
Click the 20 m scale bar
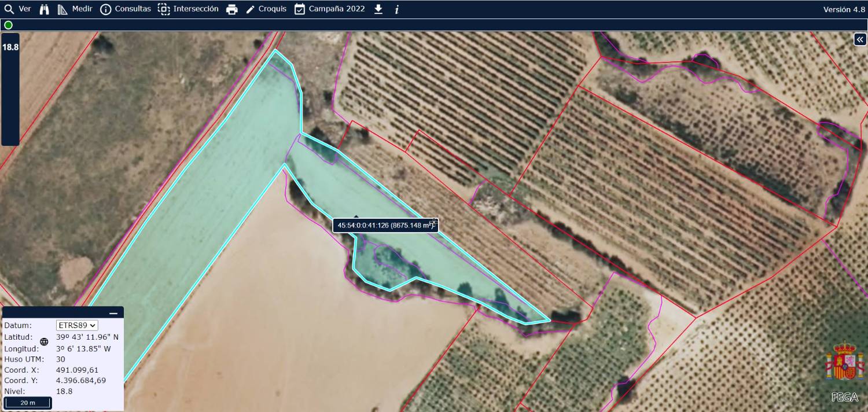(x=28, y=403)
